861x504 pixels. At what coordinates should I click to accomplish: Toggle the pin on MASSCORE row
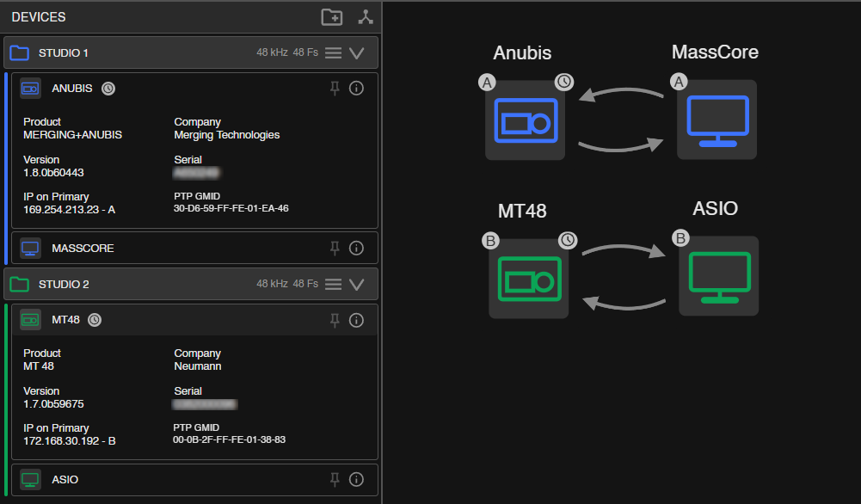335,249
